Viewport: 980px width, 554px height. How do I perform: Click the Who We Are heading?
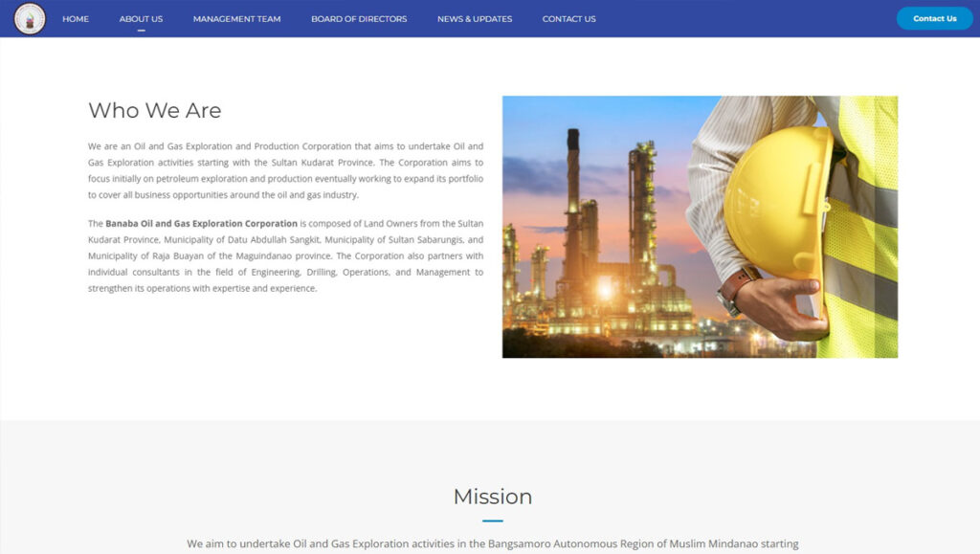[x=155, y=111]
